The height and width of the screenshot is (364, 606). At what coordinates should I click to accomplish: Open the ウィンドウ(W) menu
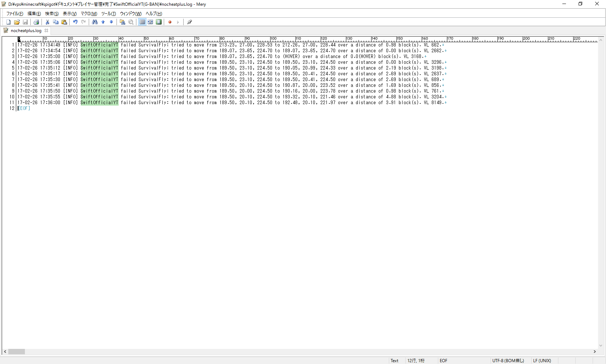[131, 14]
